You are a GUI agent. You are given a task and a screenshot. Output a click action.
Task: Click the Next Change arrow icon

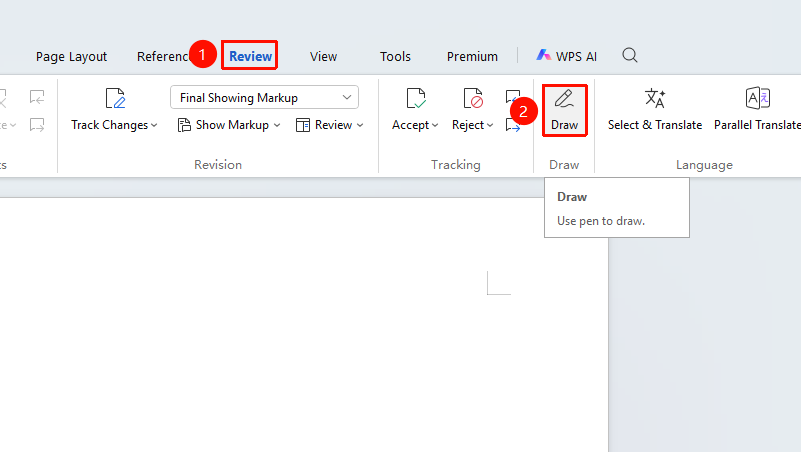(x=512, y=125)
